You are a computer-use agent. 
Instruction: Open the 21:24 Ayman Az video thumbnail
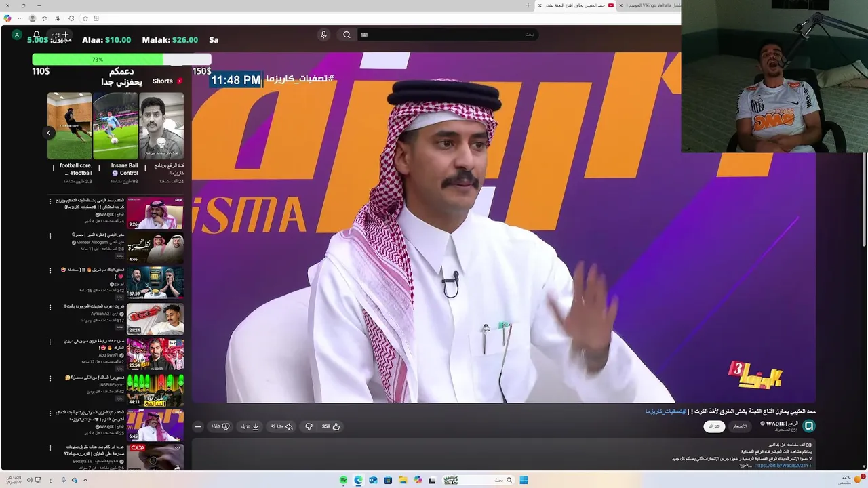[155, 319]
